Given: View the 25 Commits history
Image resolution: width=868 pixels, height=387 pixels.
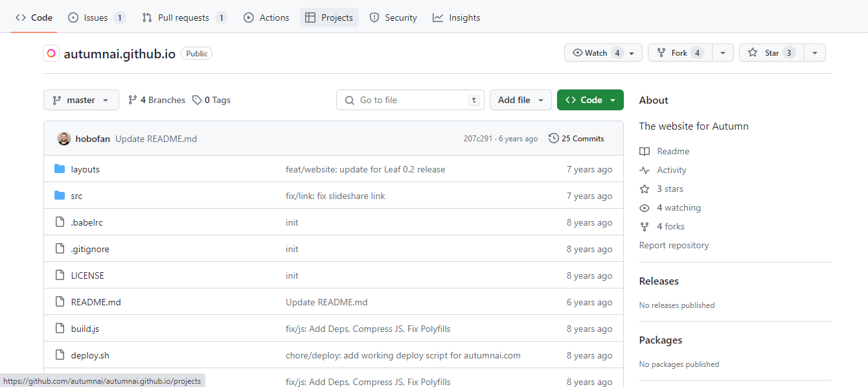Looking at the screenshot, I should tap(576, 139).
